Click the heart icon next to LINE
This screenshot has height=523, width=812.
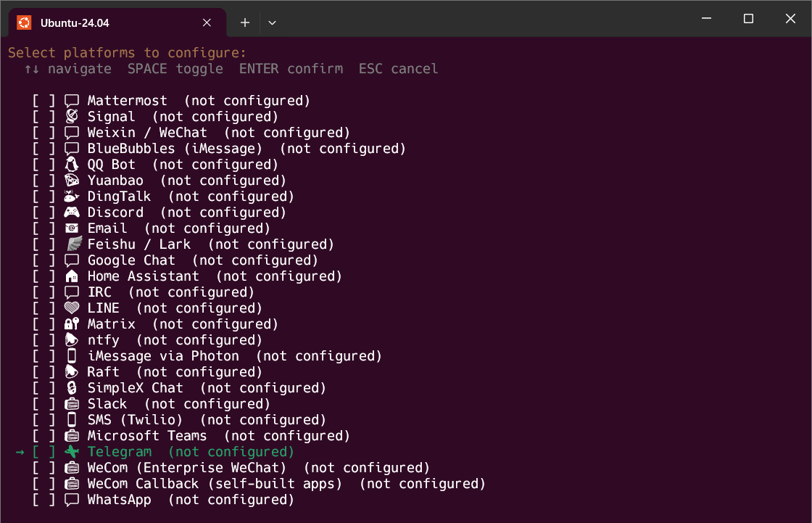(x=72, y=308)
